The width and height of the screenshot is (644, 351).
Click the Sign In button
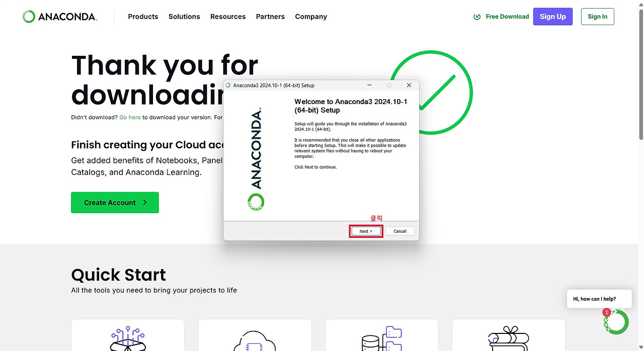click(598, 17)
